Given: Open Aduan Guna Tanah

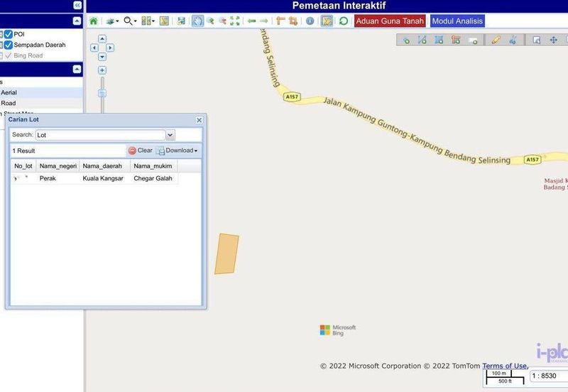Looking at the screenshot, I should (x=389, y=21).
